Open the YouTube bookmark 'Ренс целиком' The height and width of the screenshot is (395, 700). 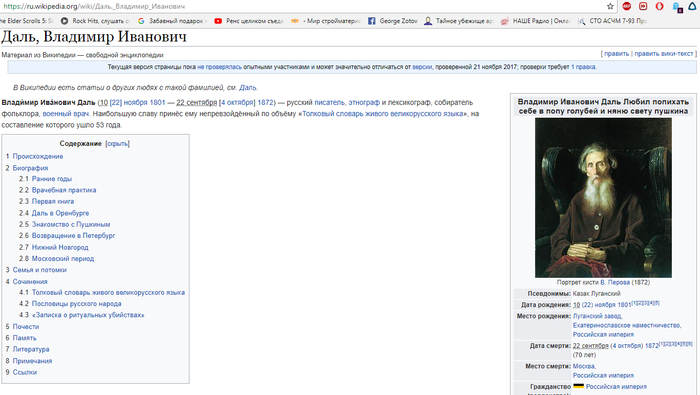(x=249, y=21)
